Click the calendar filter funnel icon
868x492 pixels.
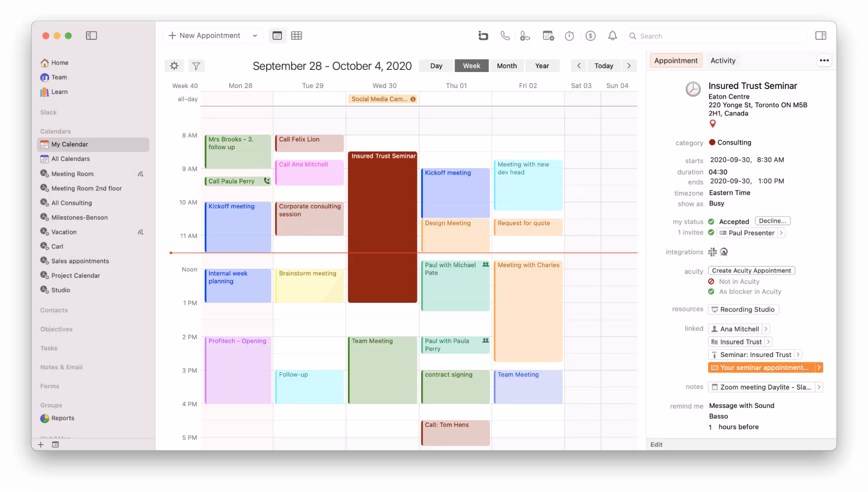coord(196,66)
